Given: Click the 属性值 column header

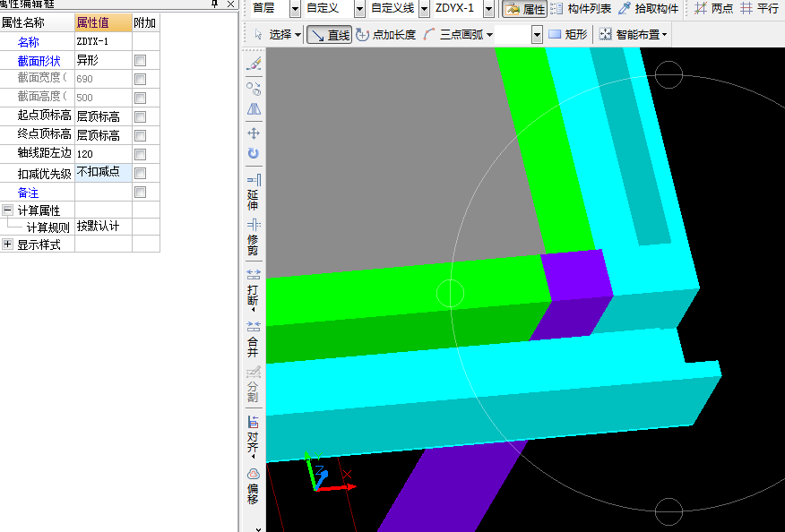Looking at the screenshot, I should coord(104,22).
